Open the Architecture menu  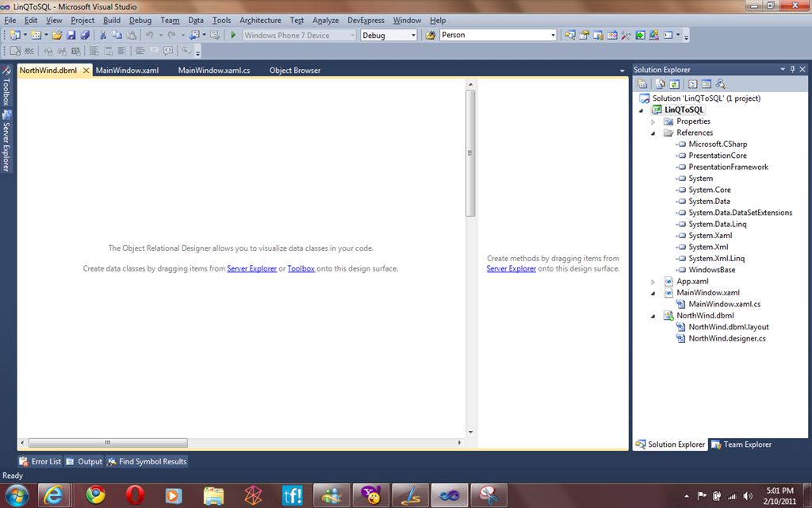tap(260, 20)
